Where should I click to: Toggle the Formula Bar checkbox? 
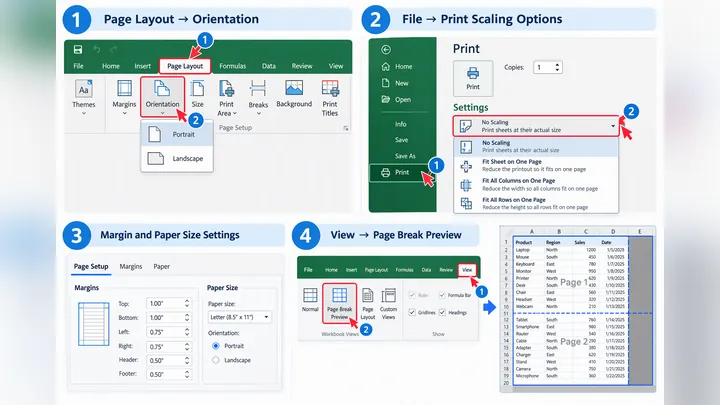click(442, 295)
